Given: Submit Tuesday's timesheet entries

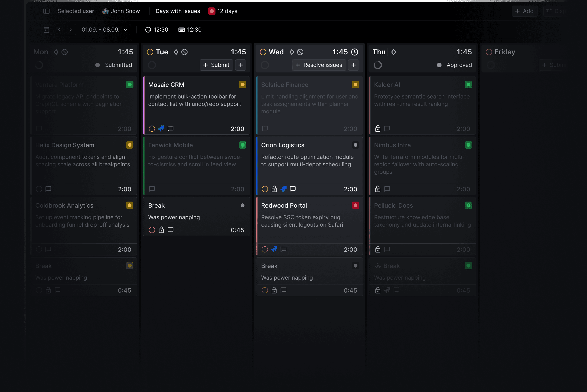Looking at the screenshot, I should pos(216,65).
